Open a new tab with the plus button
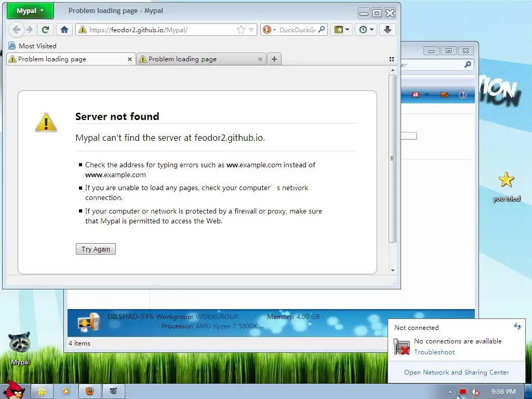 pyautogui.click(x=274, y=59)
